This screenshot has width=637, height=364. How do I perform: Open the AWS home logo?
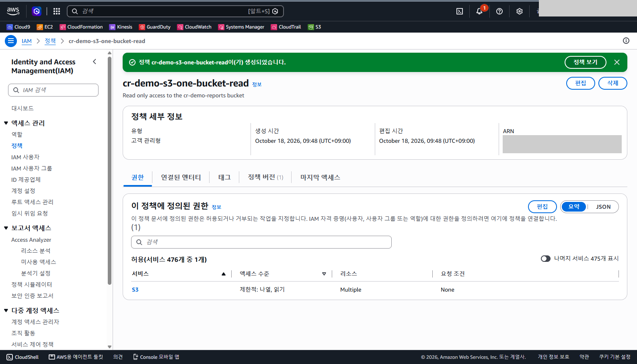[x=13, y=11]
